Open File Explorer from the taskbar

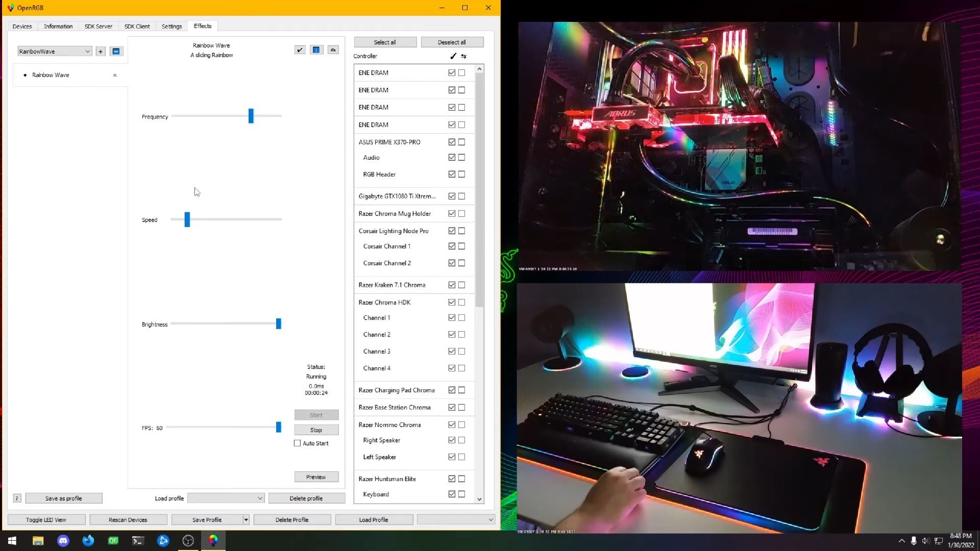(38, 541)
